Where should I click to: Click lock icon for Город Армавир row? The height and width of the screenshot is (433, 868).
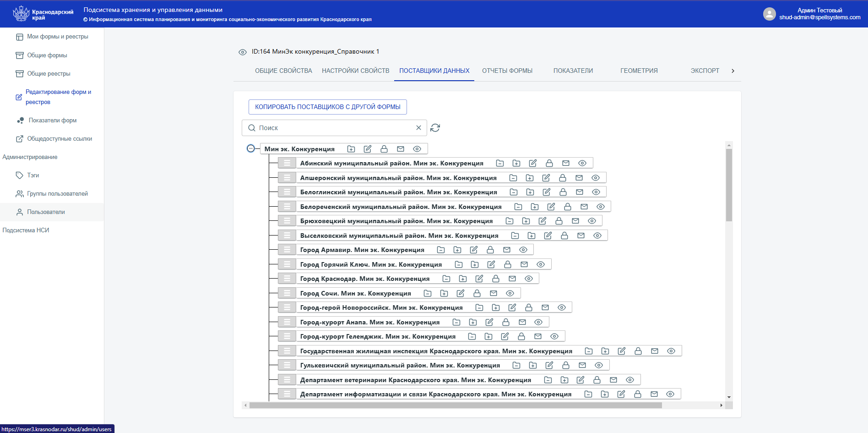click(490, 250)
